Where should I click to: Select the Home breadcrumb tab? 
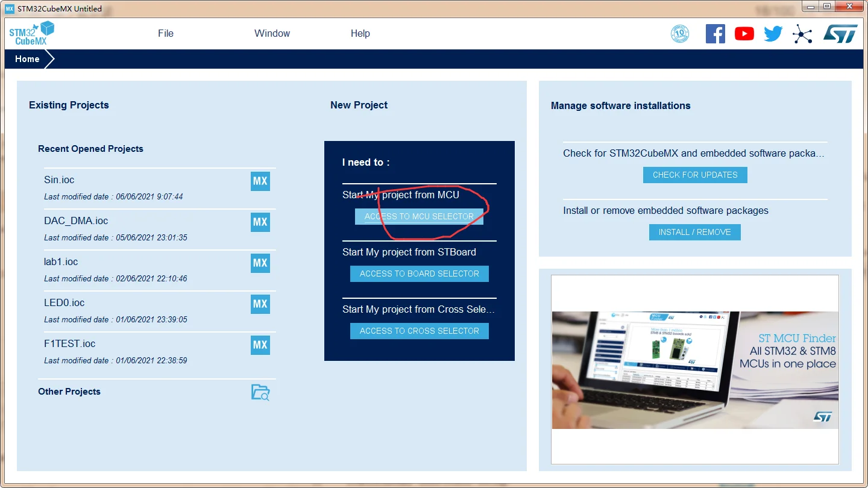pos(27,59)
